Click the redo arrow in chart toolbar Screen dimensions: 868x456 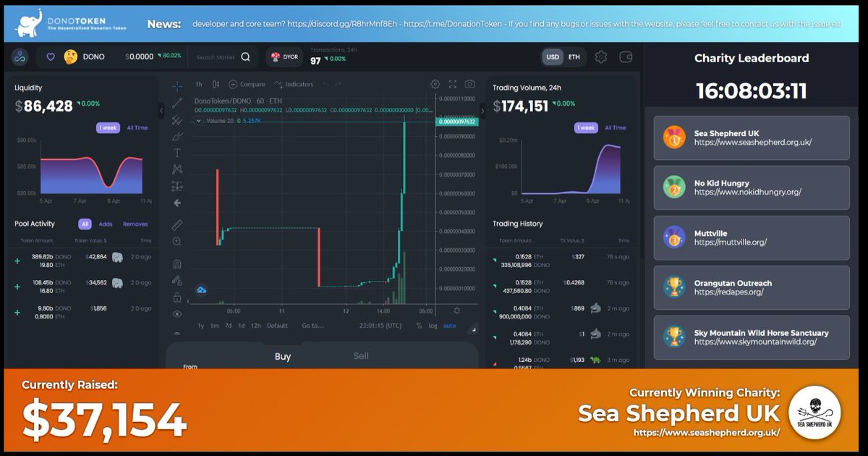point(339,84)
